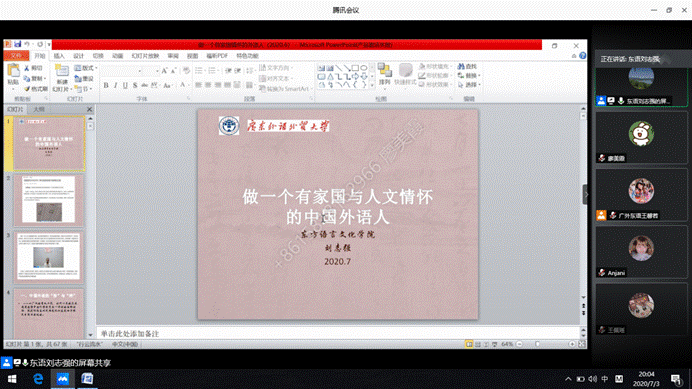Open the Layout (版式) dropdown
Viewport: 692px width, 389px height.
click(x=86, y=68)
